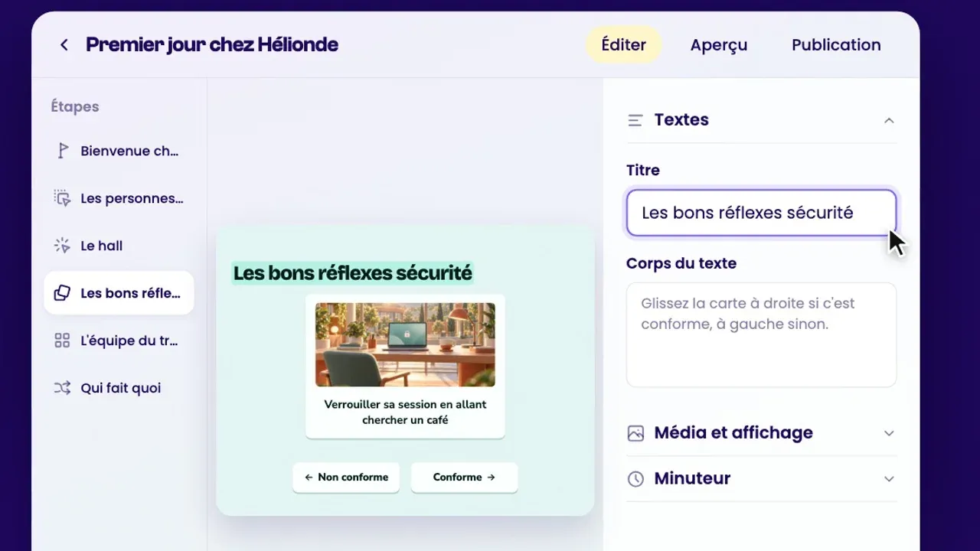
Task: Click into the Corps du texte textarea
Action: [x=761, y=335]
